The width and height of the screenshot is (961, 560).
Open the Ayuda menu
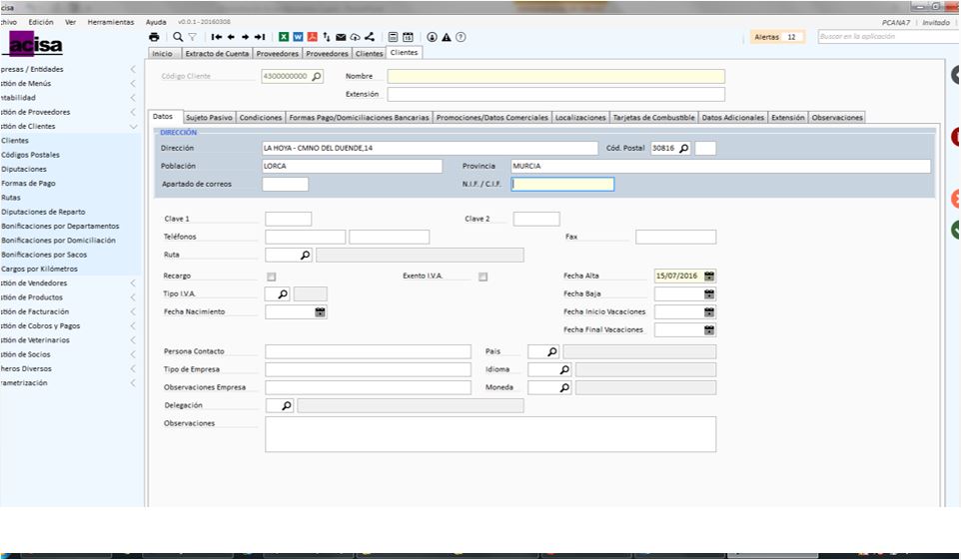[x=156, y=22]
